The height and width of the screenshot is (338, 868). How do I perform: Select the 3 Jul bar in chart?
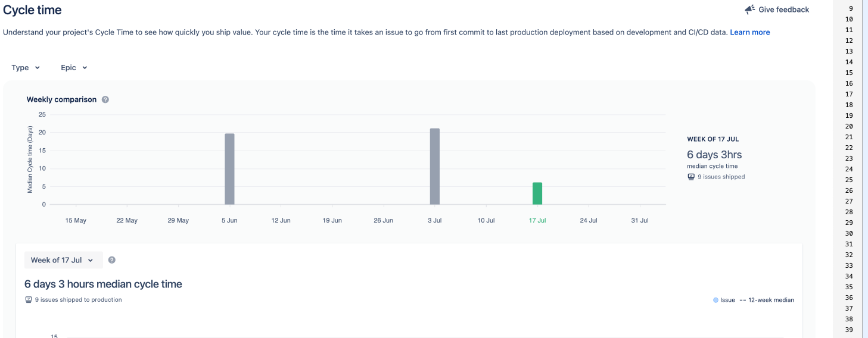coord(435,167)
